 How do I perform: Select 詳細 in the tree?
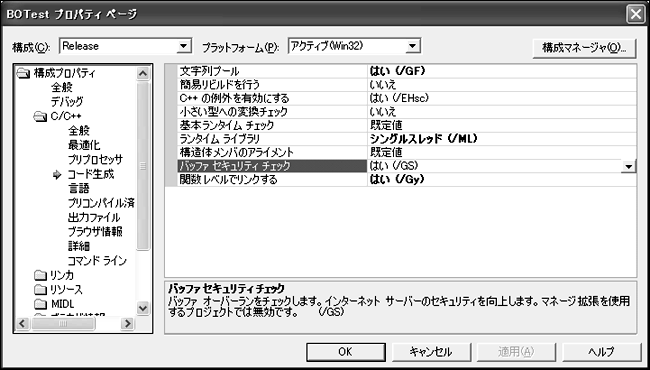[79, 246]
